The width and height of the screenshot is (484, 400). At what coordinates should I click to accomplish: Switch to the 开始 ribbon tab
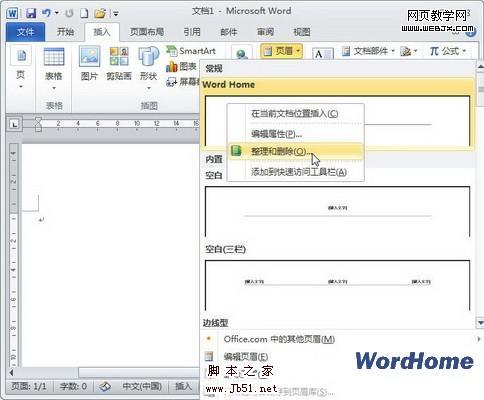click(65, 32)
